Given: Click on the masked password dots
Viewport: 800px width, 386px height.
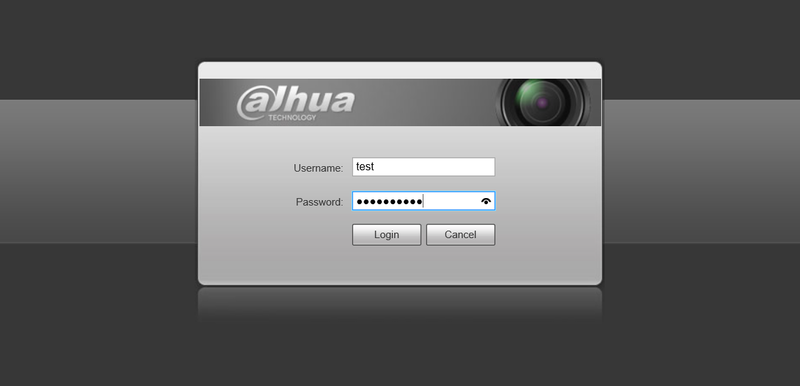Looking at the screenshot, I should (x=389, y=202).
